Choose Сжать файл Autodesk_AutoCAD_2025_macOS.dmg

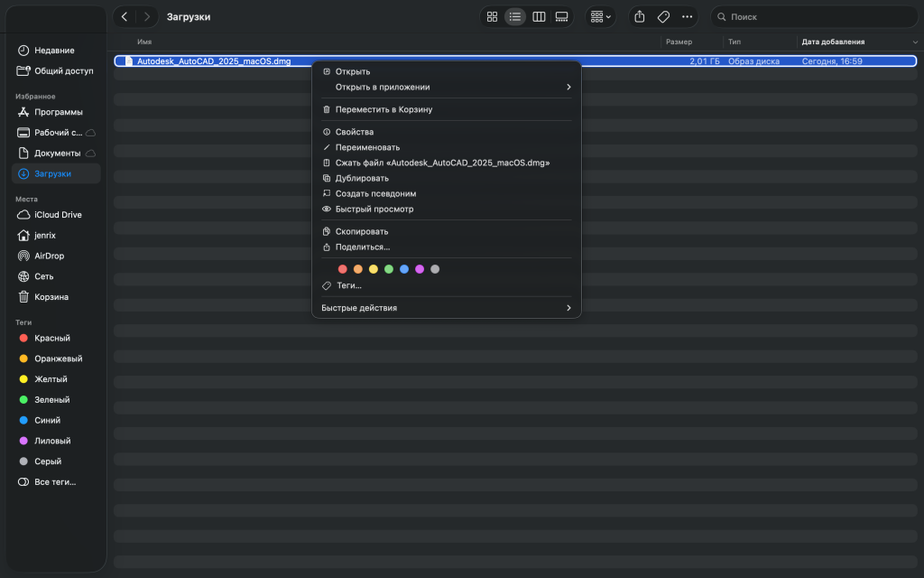[446, 163]
